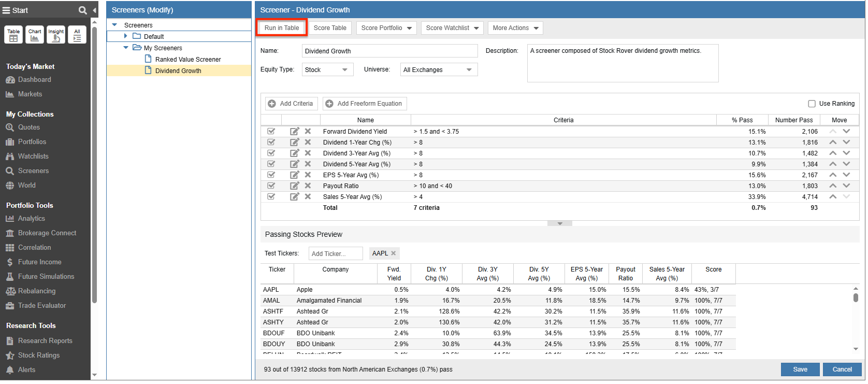Click Add Criteria button
The height and width of the screenshot is (384, 868).
tap(291, 104)
